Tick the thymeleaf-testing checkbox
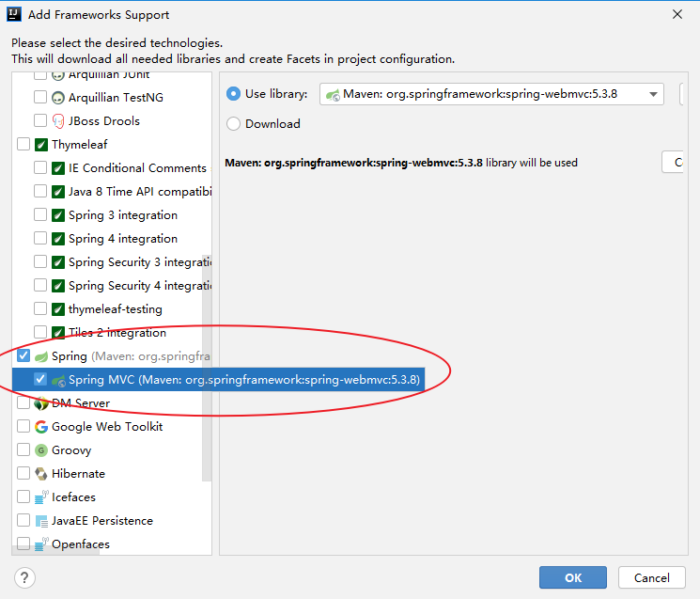 click(40, 308)
